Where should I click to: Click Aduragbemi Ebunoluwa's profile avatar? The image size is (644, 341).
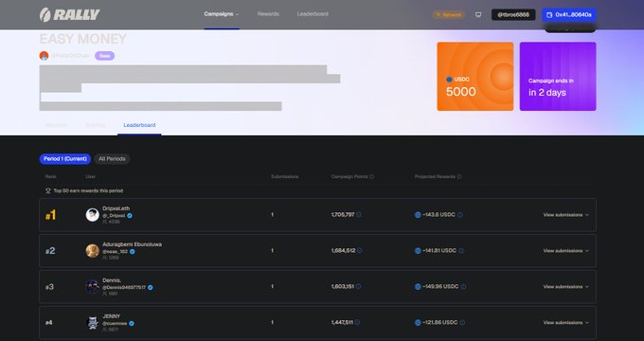(x=93, y=251)
